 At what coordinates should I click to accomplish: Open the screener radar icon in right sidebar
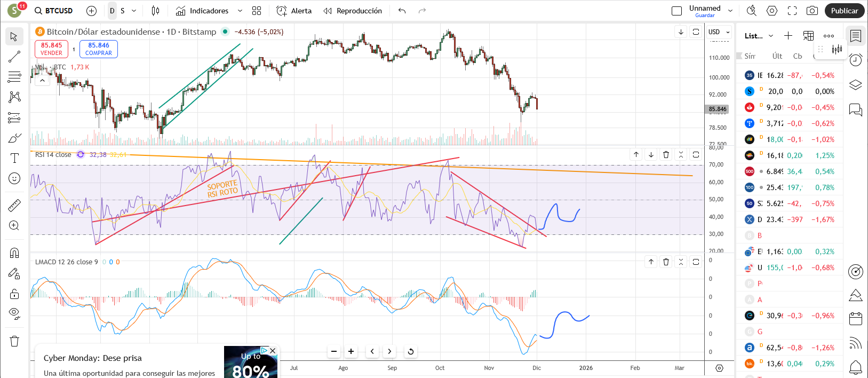(x=856, y=272)
